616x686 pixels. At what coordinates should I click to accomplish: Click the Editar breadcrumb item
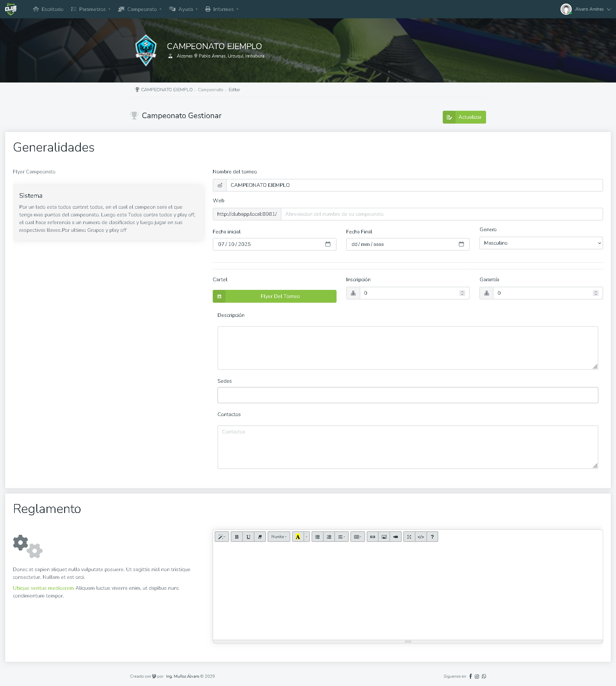pyautogui.click(x=234, y=90)
